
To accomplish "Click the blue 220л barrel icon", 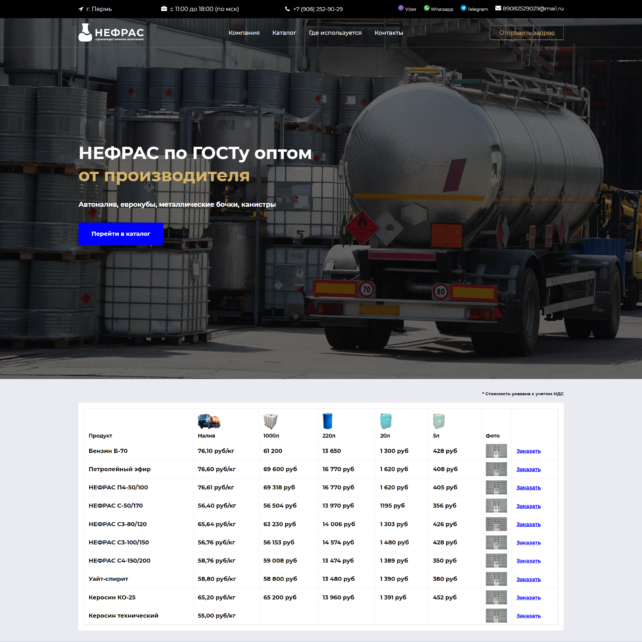I will tap(327, 421).
